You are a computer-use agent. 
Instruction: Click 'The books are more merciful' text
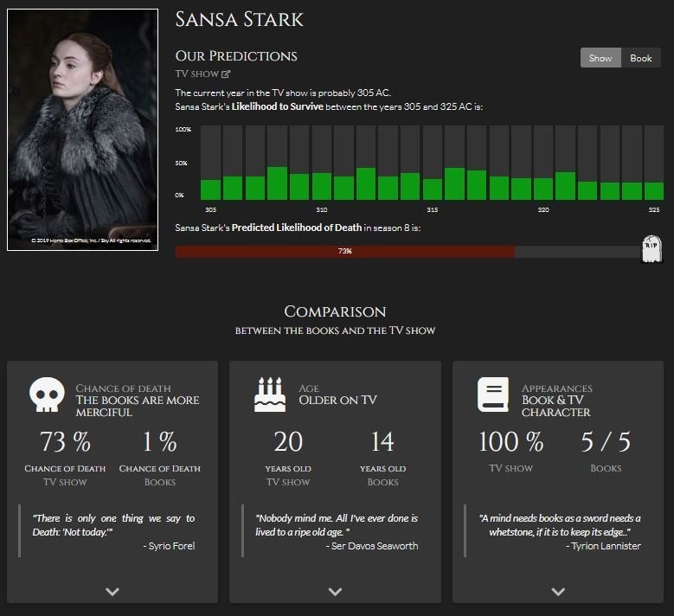(x=138, y=407)
